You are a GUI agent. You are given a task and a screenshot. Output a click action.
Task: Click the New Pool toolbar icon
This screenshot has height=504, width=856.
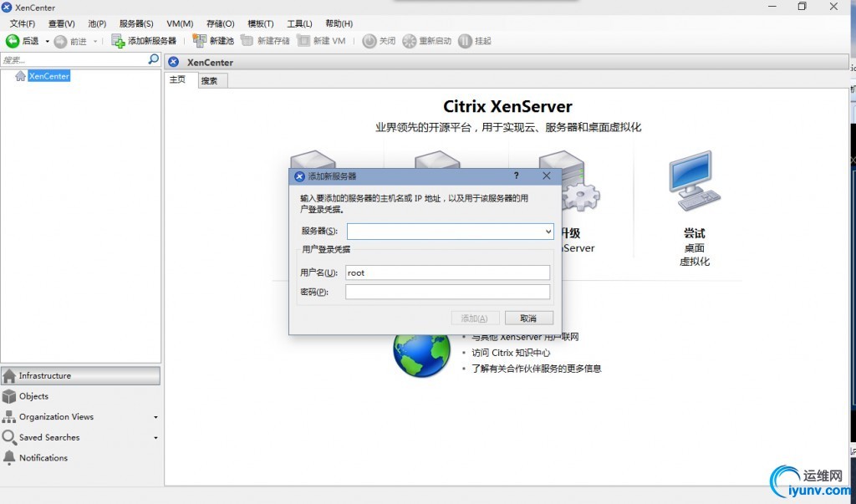pyautogui.click(x=199, y=41)
